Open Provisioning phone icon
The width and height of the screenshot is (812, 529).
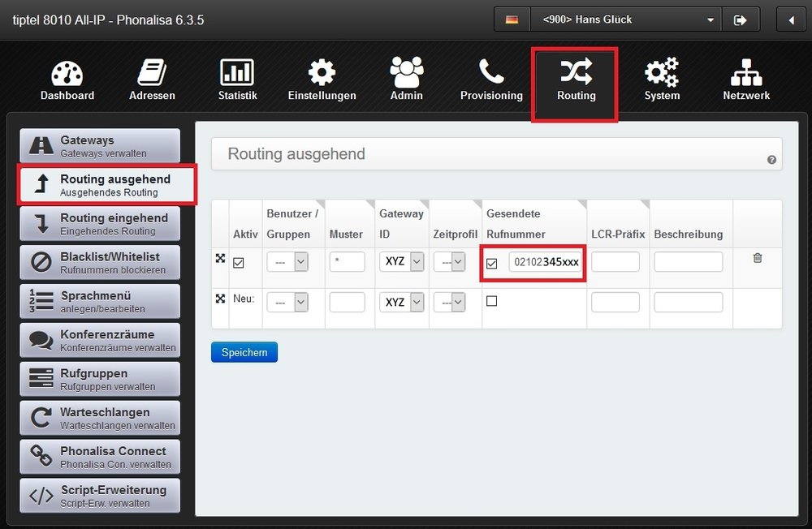[491, 74]
